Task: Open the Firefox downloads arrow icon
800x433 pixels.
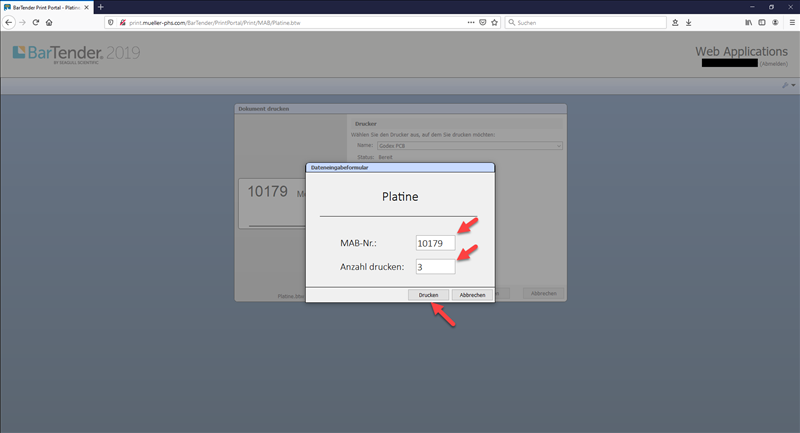Action: pos(688,22)
